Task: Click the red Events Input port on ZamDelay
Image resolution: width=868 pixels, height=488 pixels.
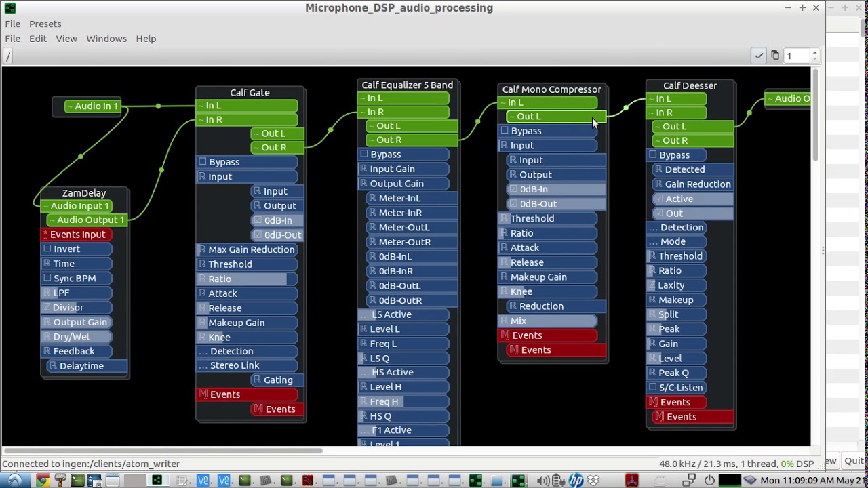Action: (x=77, y=235)
